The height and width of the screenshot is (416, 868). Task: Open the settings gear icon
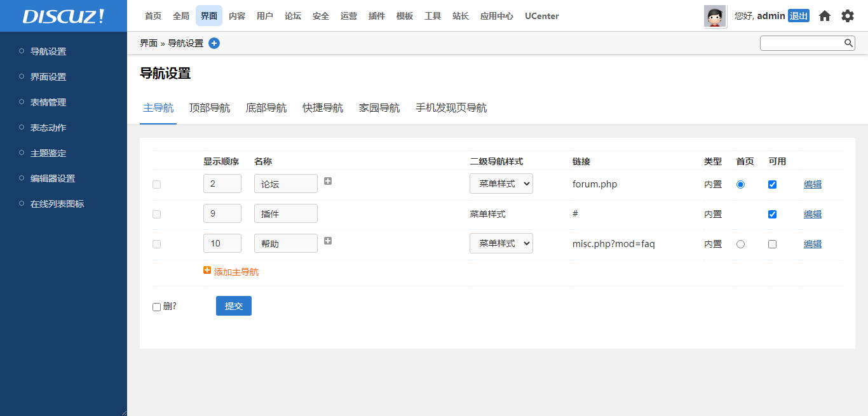848,16
